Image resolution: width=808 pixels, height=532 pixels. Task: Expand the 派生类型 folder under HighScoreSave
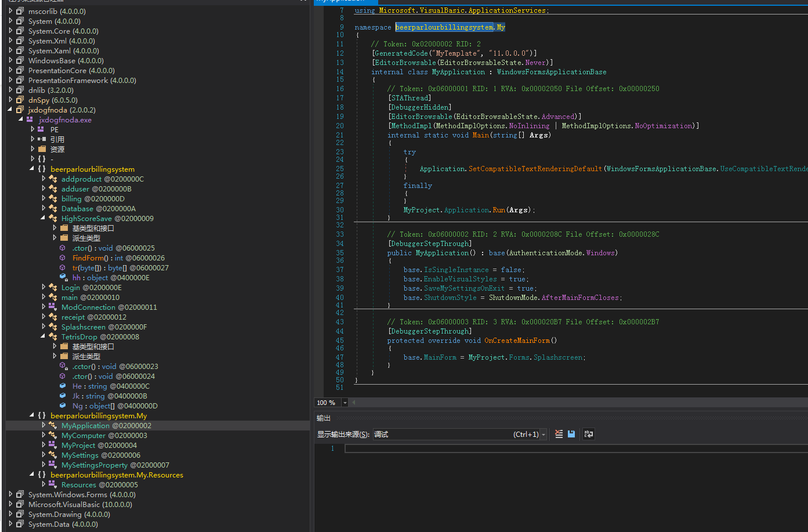pyautogui.click(x=55, y=238)
